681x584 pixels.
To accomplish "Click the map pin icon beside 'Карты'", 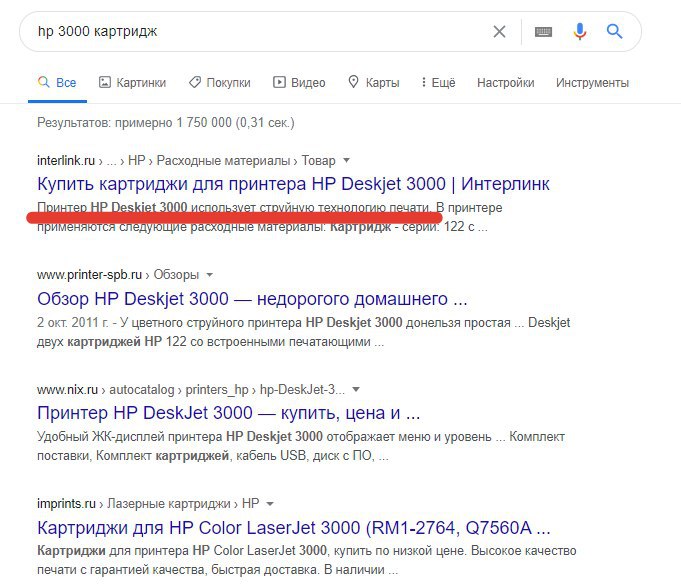I will point(354,82).
